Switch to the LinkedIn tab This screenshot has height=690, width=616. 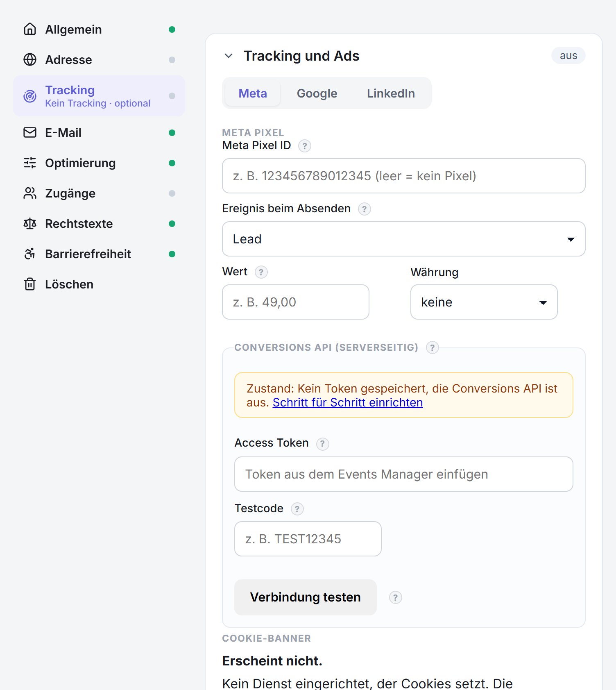pos(391,93)
